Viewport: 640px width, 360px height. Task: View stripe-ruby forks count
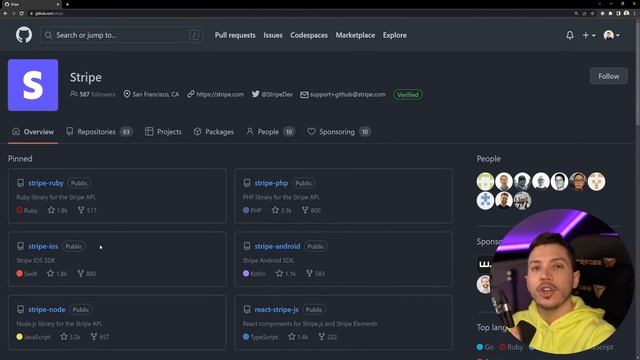click(x=87, y=210)
